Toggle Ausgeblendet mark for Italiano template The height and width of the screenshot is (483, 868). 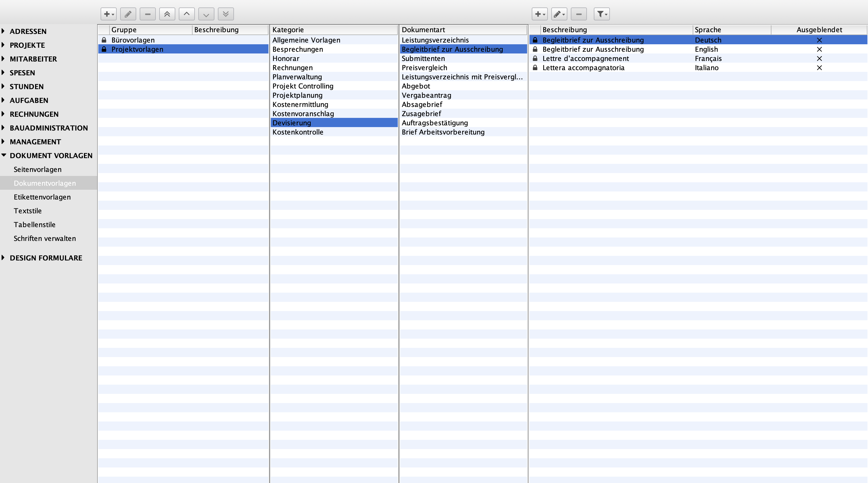(x=819, y=68)
